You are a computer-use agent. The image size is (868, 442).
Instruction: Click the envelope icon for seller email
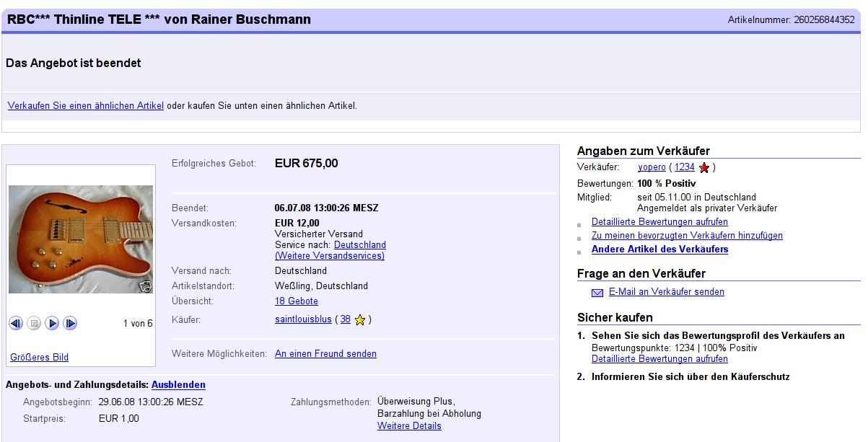[597, 293]
